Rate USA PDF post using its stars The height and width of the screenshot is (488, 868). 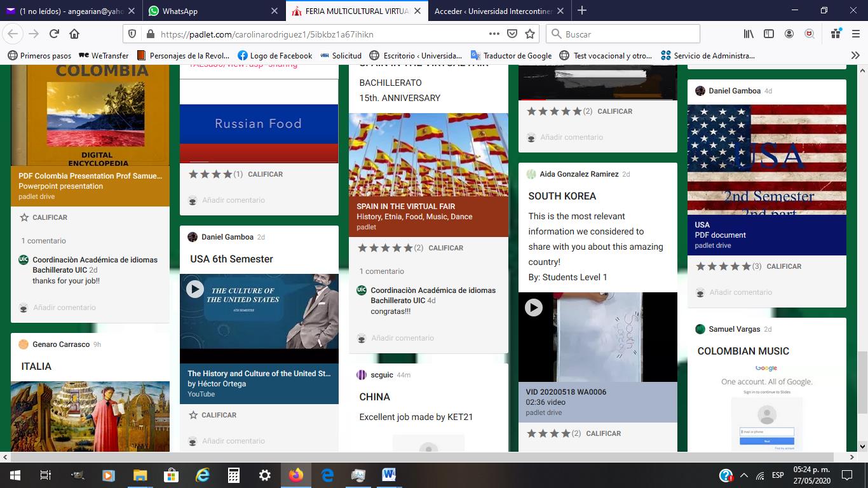(723, 266)
